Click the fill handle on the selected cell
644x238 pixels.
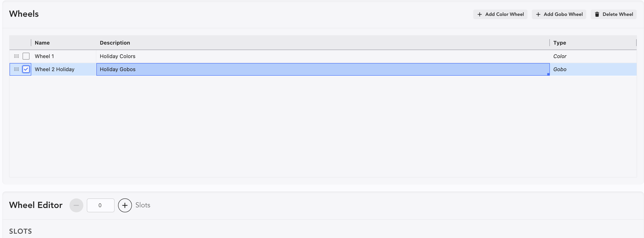[548, 74]
